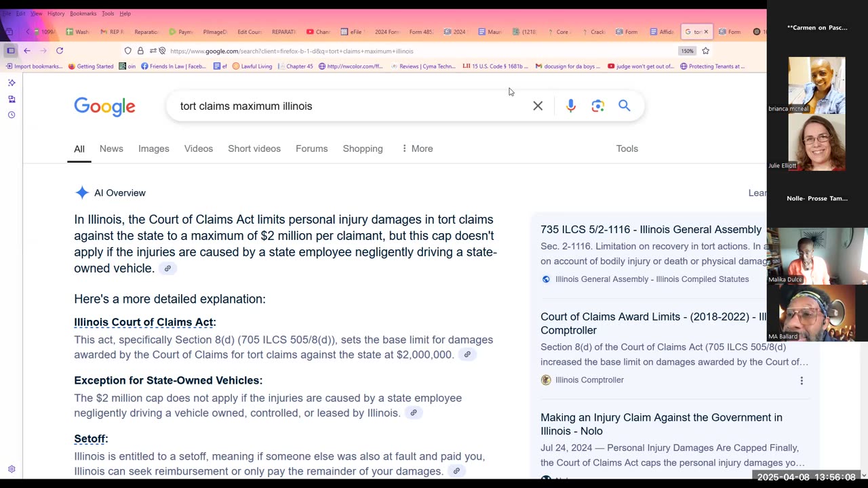Open the history clock sidebar icon

coord(12,115)
